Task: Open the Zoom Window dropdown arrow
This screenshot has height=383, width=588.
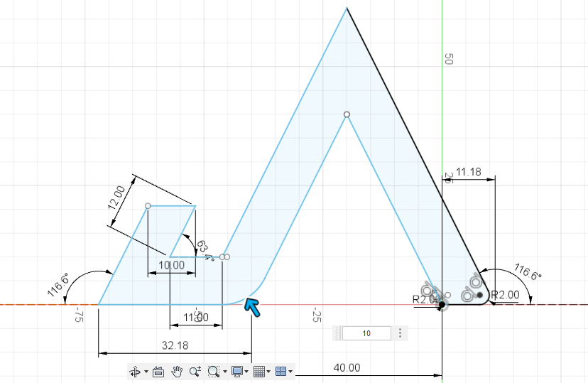Action: (224, 372)
